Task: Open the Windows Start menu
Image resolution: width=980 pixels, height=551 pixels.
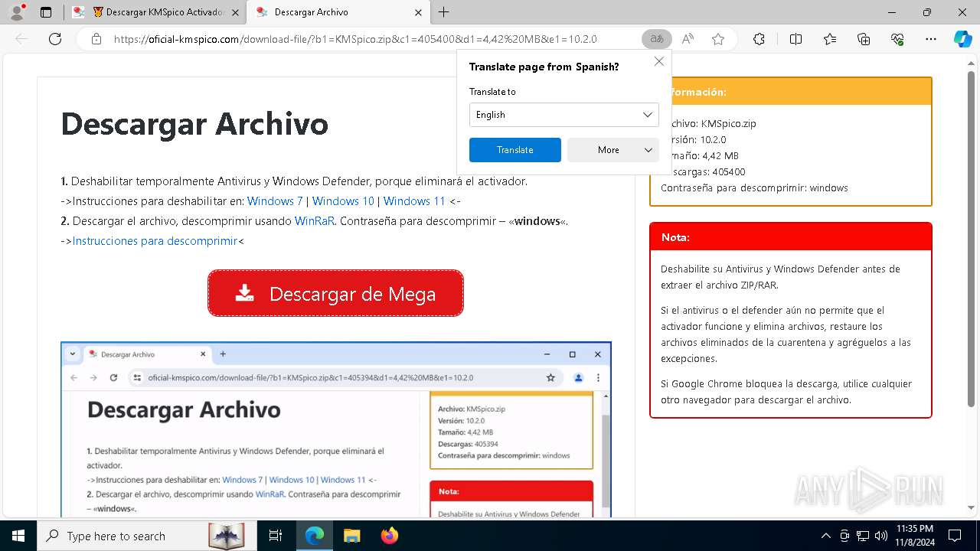Action: [18, 536]
